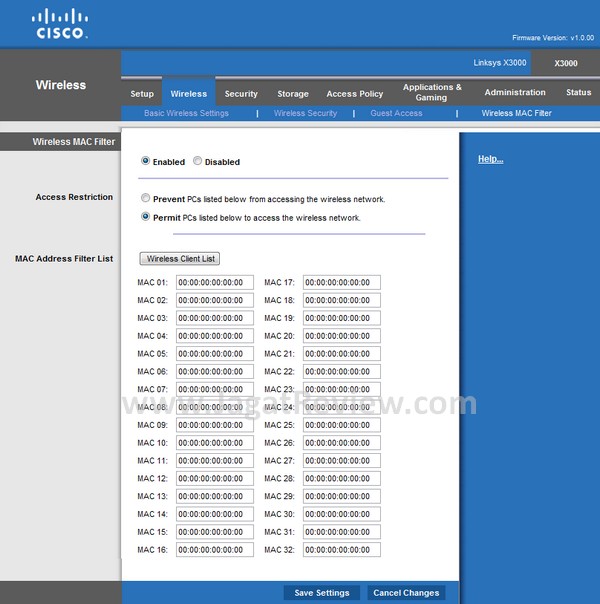600x604 pixels.
Task: Click the Cancel Changes button
Action: click(406, 593)
